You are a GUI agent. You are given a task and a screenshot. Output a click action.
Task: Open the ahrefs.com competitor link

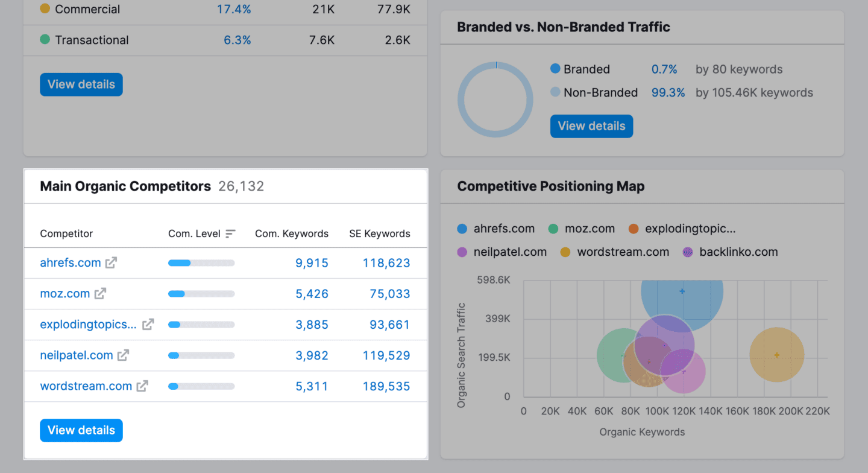click(x=70, y=262)
